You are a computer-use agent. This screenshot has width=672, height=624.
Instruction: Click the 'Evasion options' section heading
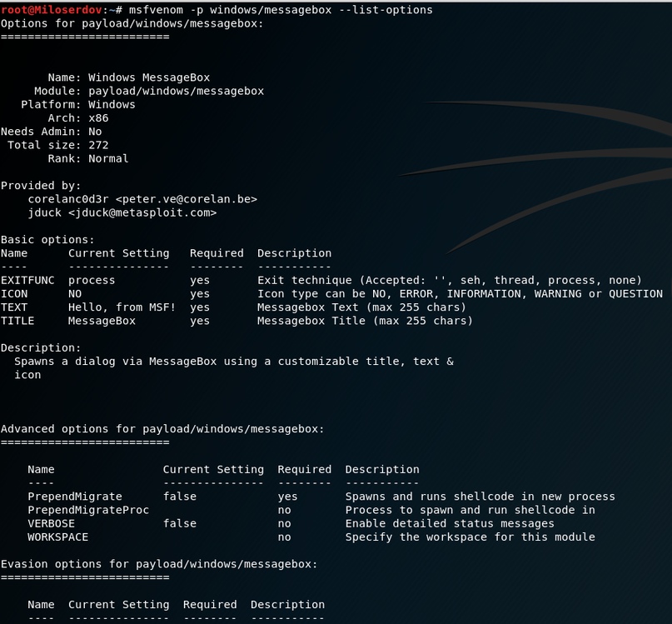158,564
